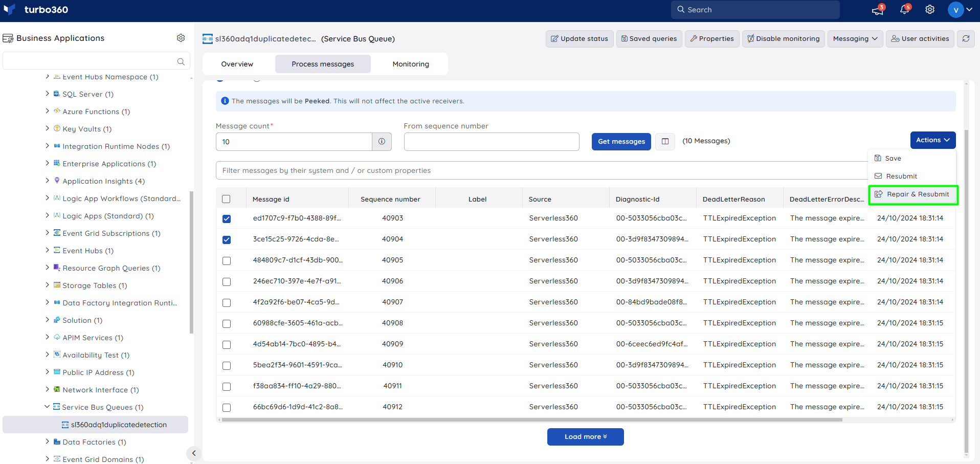Open the Messaging dropdown
980x464 pixels.
click(855, 38)
